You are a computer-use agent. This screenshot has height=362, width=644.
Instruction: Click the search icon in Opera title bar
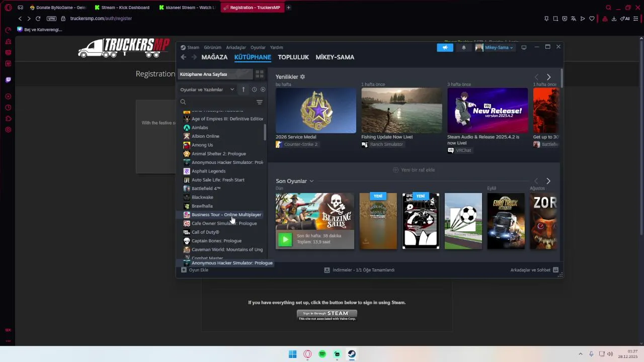tap(608, 8)
